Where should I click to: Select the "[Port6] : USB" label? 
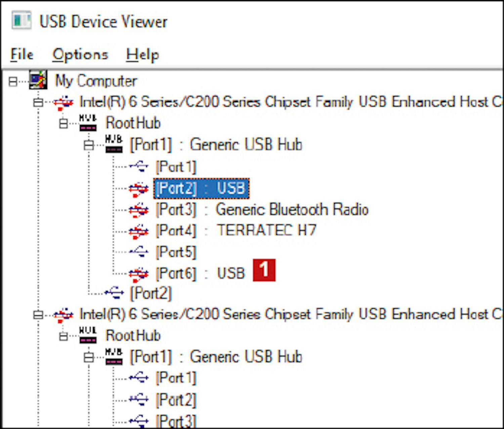point(200,273)
